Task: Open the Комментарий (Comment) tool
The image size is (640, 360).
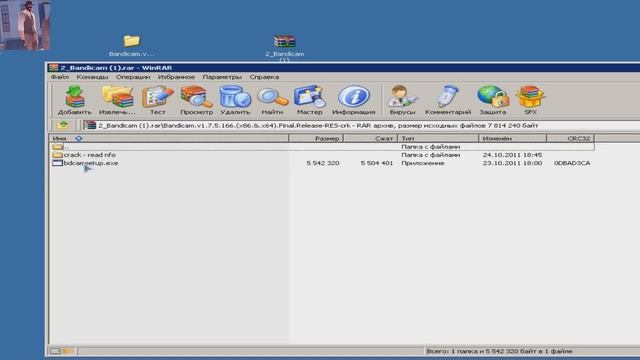Action: click(x=448, y=100)
